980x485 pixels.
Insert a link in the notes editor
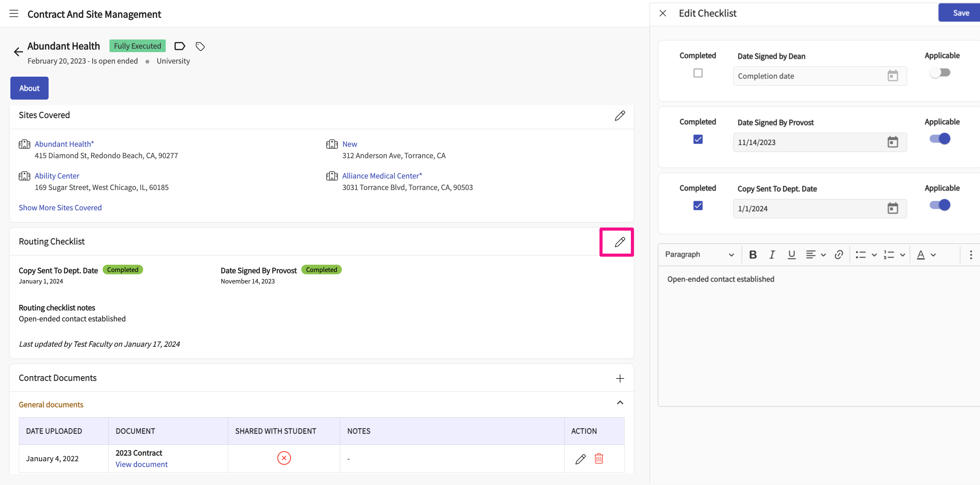pyautogui.click(x=838, y=255)
